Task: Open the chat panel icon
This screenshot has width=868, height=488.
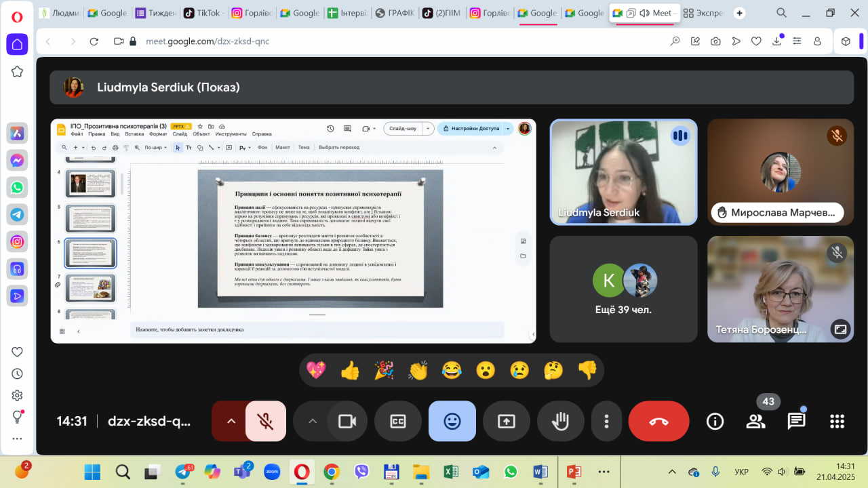Action: click(x=796, y=422)
